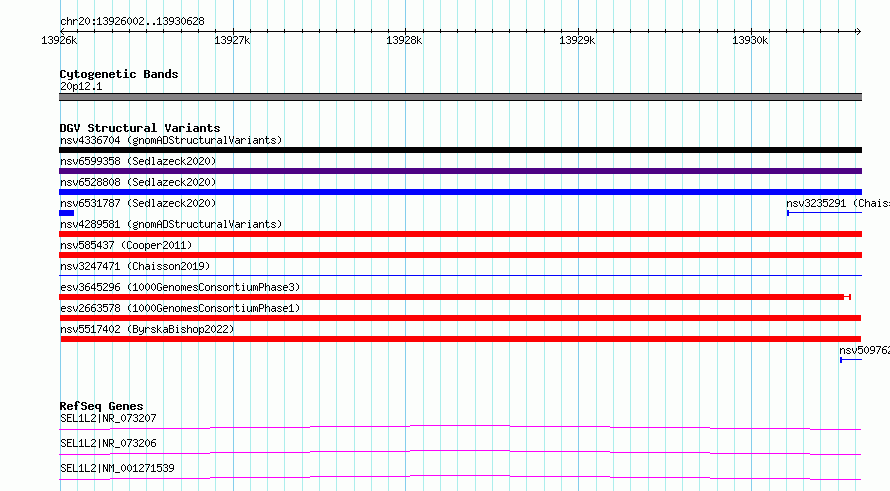The height and width of the screenshot is (491, 890).
Task: Select variant label nsv6528808 (Sedlazeck2020)
Action: coord(138,182)
